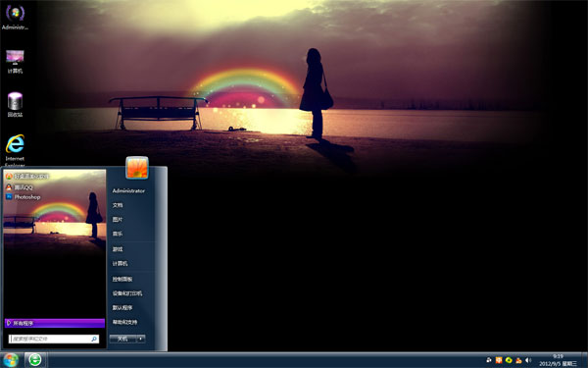
Task: Open the Administrator user folder link
Action: coord(128,190)
